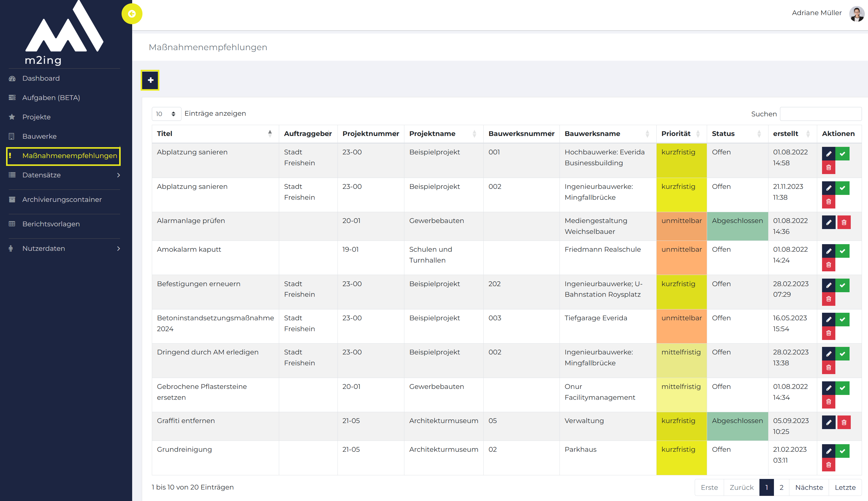The width and height of the screenshot is (868, 501).
Task: Delete first Abplatzung sanieren row via trash icon
Action: tap(828, 167)
